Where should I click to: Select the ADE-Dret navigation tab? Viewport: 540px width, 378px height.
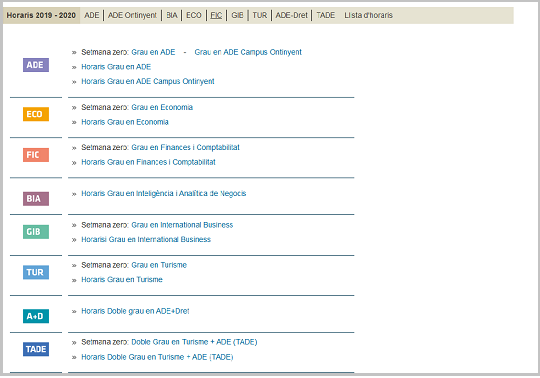tap(291, 15)
